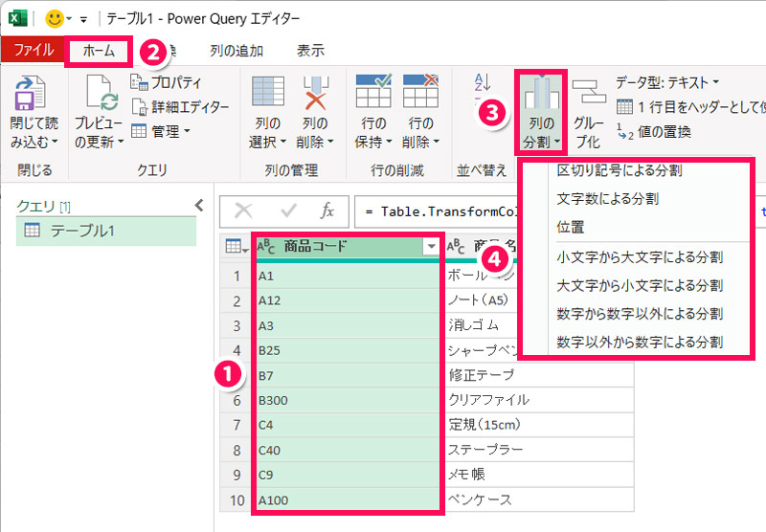Image resolution: width=766 pixels, height=532 pixels.
Task: Open the ファイル tab
Action: point(34,50)
